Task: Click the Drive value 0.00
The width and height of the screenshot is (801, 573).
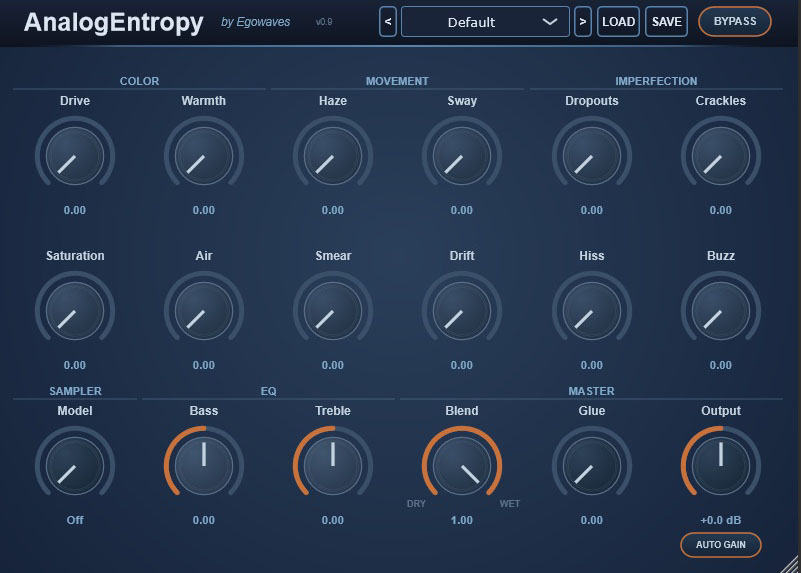Action: 75,210
